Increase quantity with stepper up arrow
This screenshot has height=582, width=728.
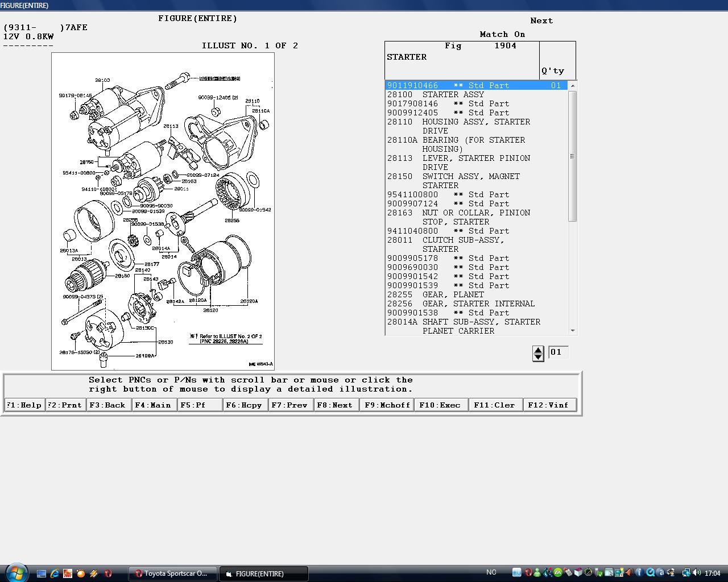[x=538, y=350]
